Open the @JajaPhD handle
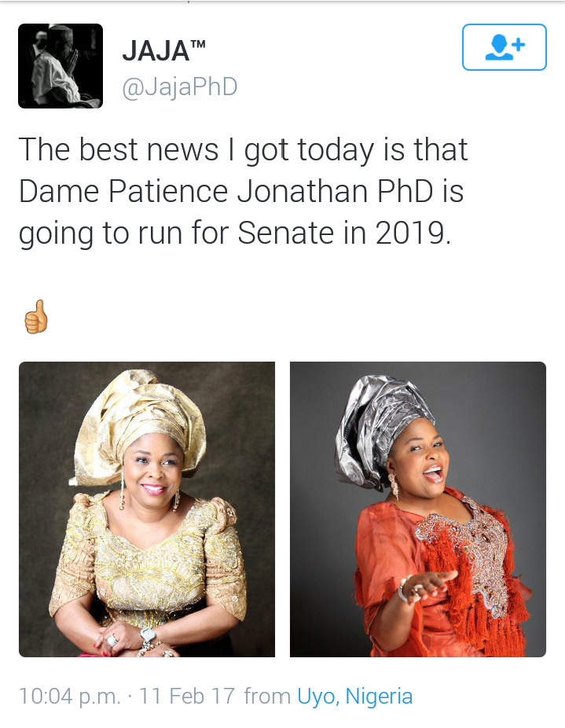The width and height of the screenshot is (565, 728). [180, 86]
